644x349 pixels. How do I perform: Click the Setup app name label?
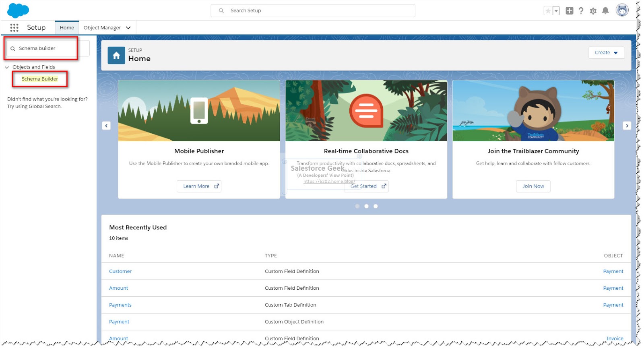36,27
